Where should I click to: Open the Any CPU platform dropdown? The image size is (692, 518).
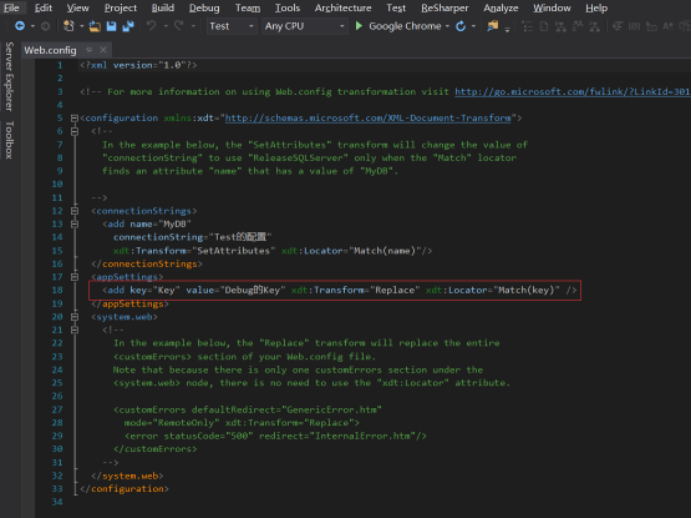(305, 26)
